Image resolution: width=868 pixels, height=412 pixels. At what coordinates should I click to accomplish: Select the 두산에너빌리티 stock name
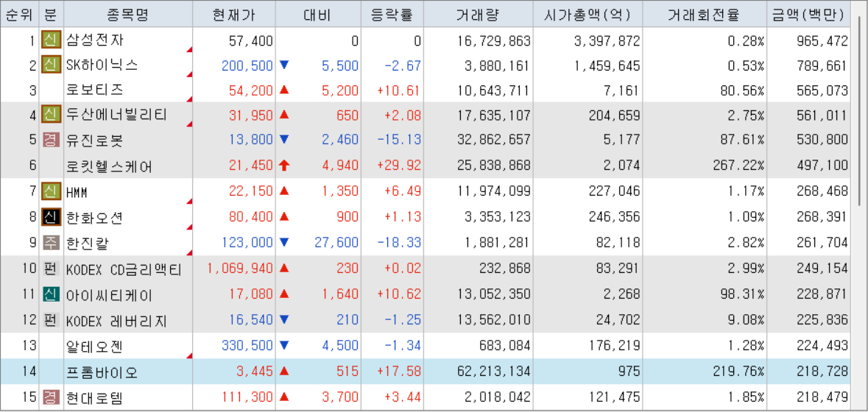point(116,115)
